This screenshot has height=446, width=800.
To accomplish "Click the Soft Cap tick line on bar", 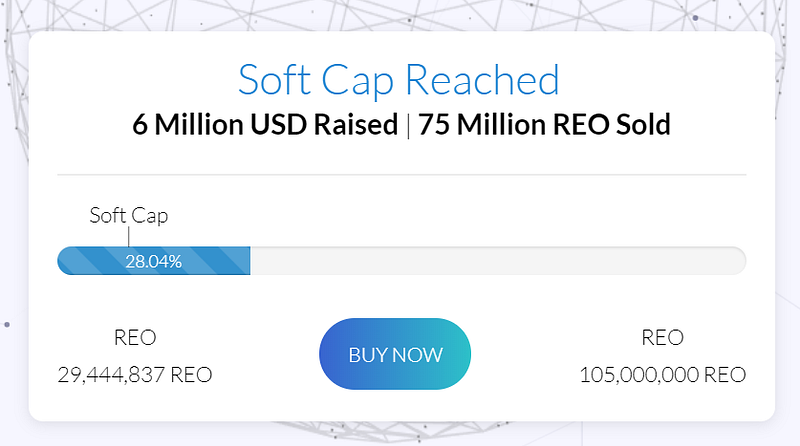I will 129,237.
